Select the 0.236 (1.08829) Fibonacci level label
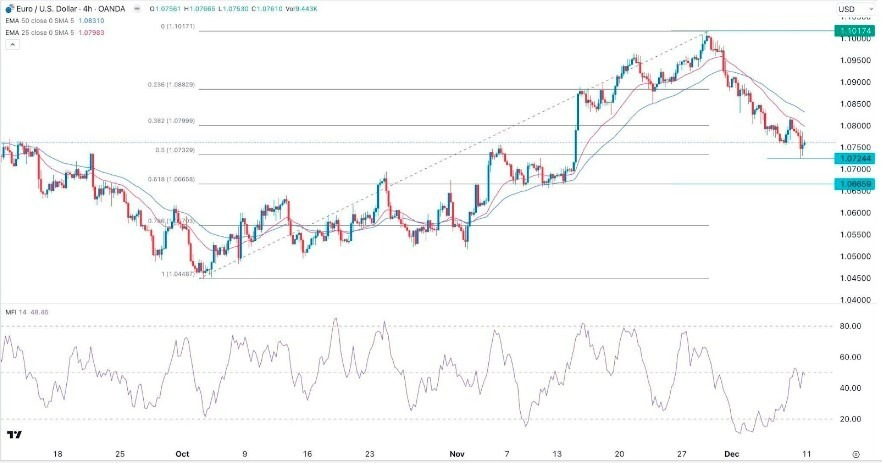The image size is (882, 463). click(x=171, y=85)
